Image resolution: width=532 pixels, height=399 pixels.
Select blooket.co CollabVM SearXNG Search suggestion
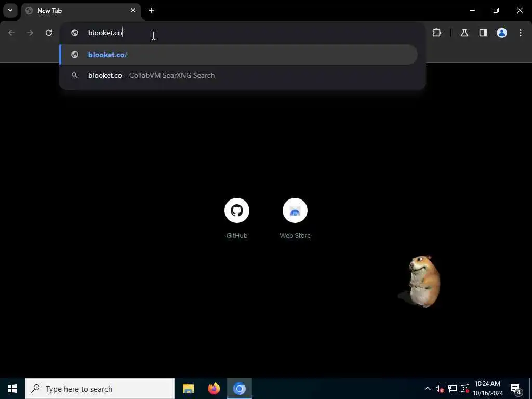tap(238, 75)
